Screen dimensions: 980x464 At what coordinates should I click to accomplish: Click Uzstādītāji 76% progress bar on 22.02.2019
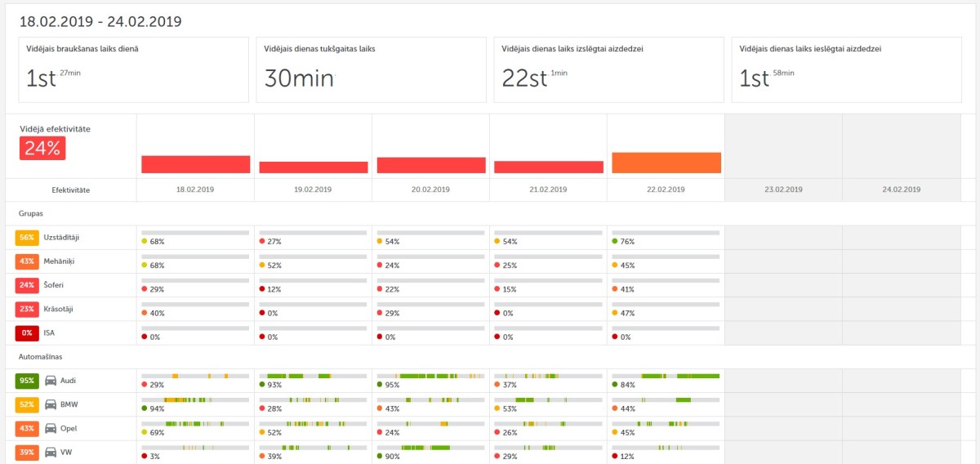(666, 233)
